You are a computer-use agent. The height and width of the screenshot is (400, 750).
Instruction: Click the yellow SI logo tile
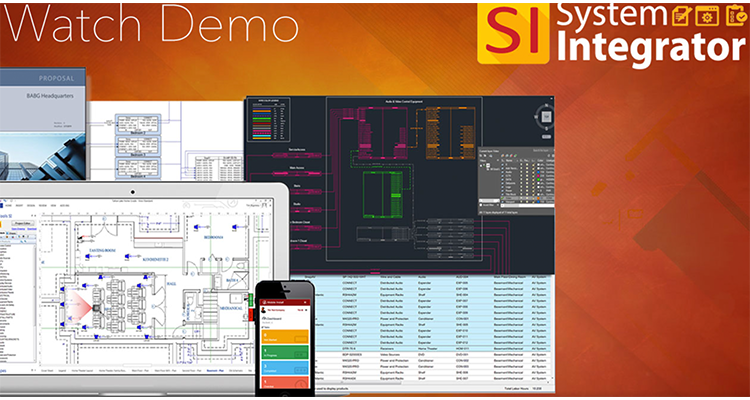tap(513, 33)
